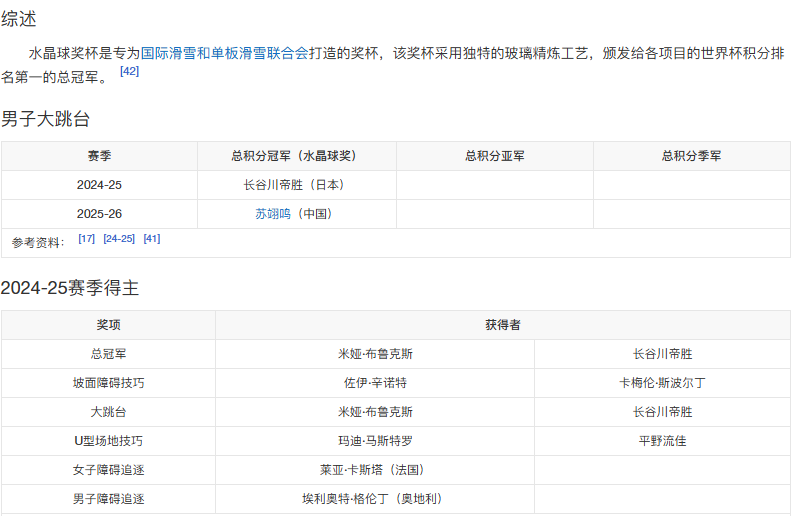The height and width of the screenshot is (516, 792).
Task: Open reference citation [24-25]
Action: point(119,238)
